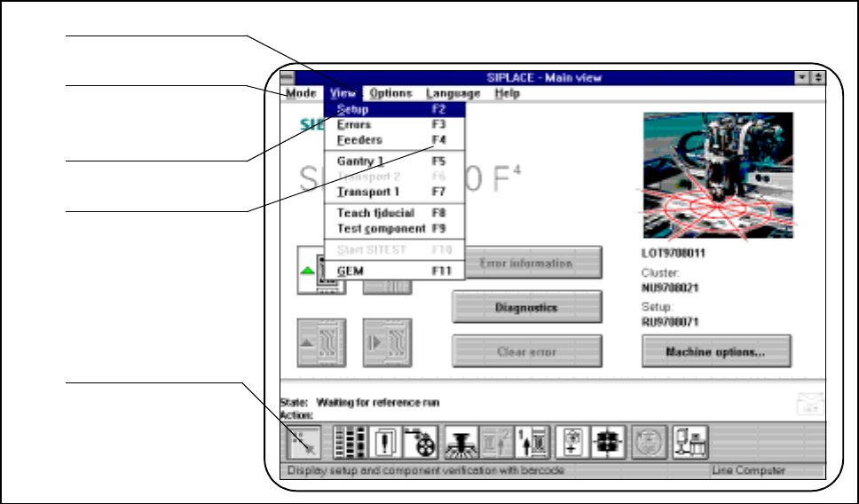
Task: Open the Help menu
Action: (507, 93)
